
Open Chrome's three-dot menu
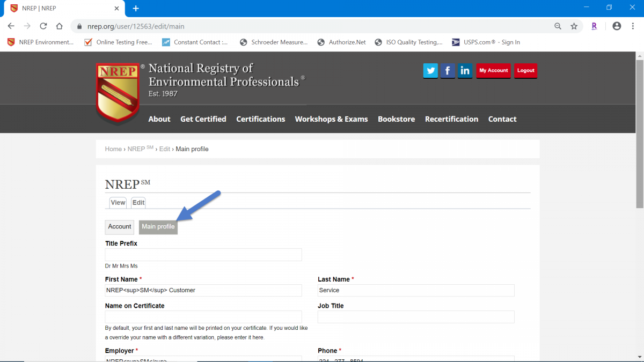click(x=632, y=26)
